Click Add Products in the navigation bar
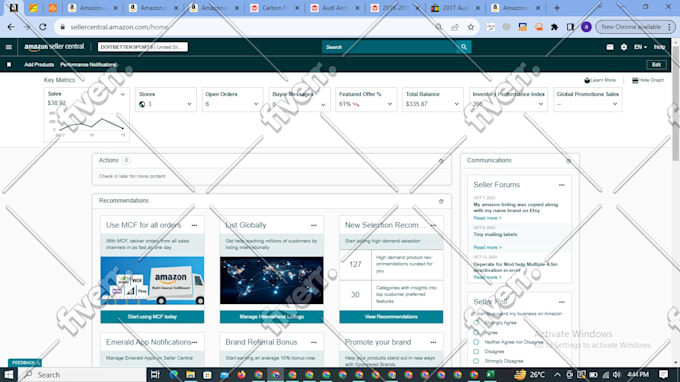This screenshot has height=382, width=680. 39,65
